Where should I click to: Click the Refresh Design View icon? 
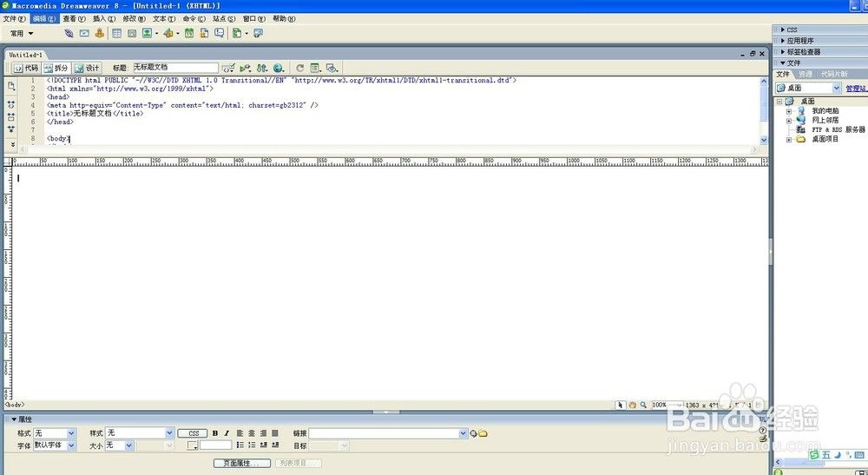(x=299, y=68)
